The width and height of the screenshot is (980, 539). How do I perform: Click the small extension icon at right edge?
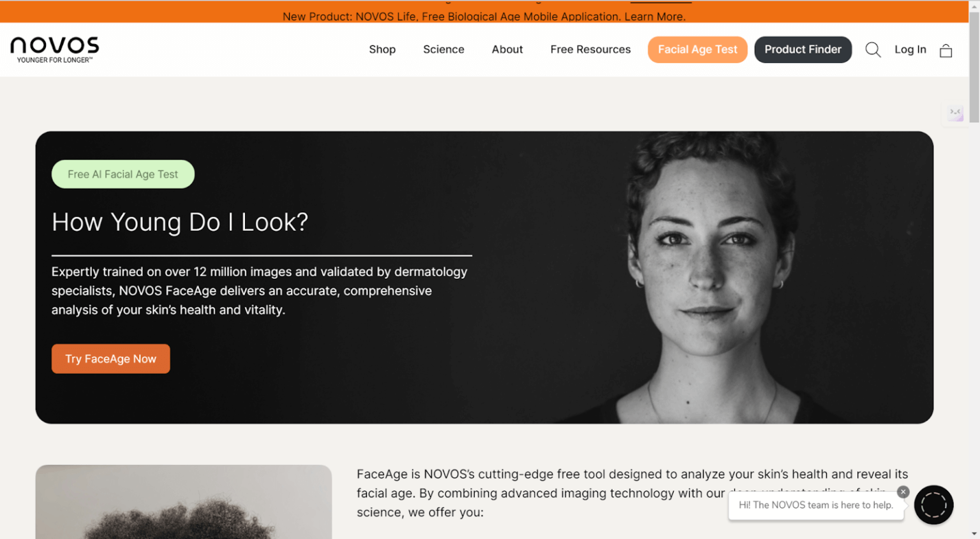[x=955, y=113]
